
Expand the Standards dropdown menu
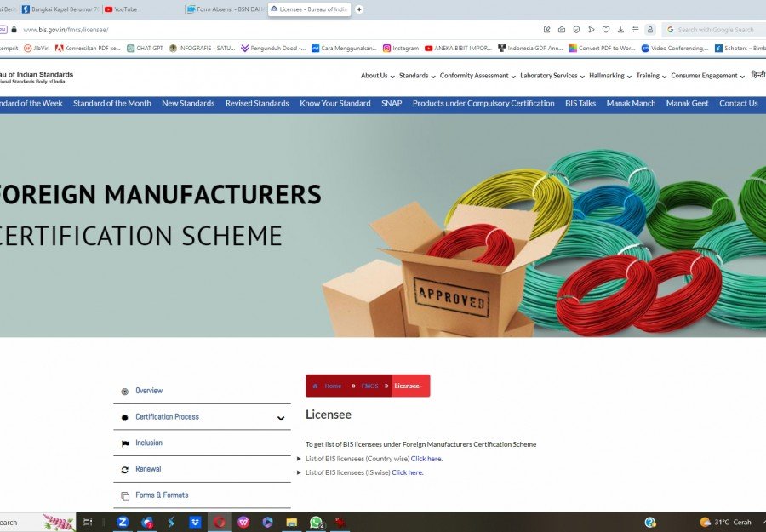tap(417, 76)
